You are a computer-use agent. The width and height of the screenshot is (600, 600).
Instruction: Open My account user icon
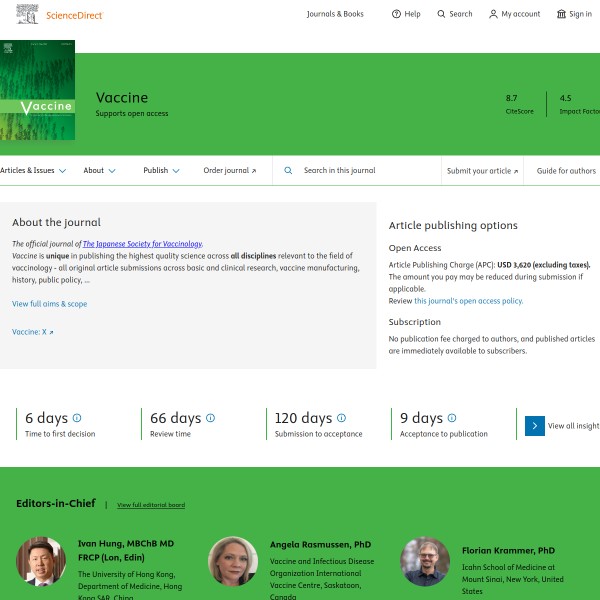coord(493,14)
